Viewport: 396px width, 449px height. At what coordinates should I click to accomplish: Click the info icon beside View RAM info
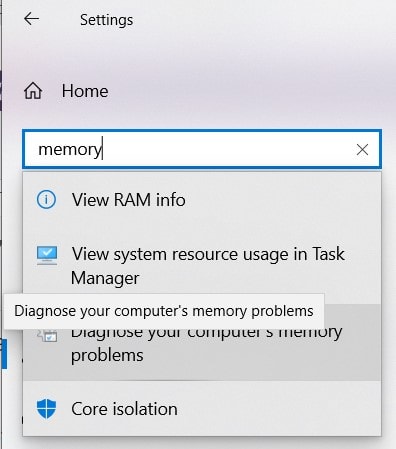coord(46,200)
